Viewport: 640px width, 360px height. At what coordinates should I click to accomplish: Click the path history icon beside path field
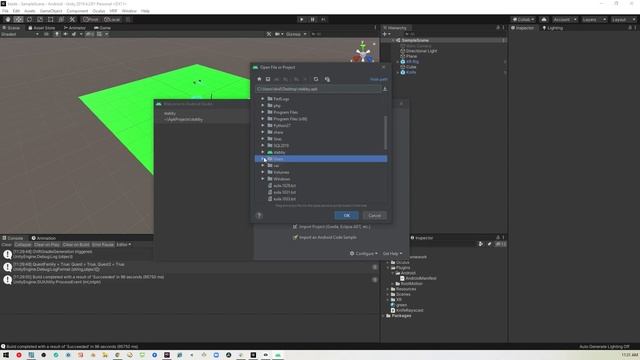pyautogui.click(x=384, y=89)
